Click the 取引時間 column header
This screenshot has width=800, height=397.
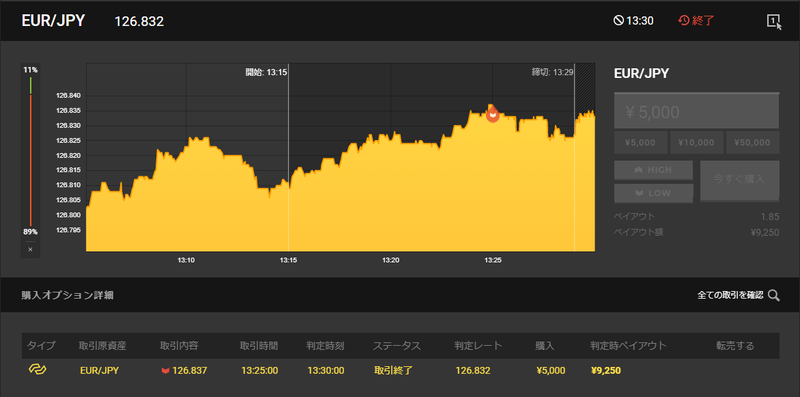[x=259, y=345]
